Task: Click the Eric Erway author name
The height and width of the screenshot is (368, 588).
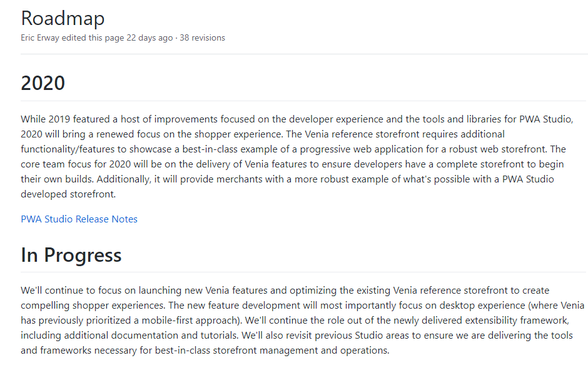Action: click(x=40, y=38)
